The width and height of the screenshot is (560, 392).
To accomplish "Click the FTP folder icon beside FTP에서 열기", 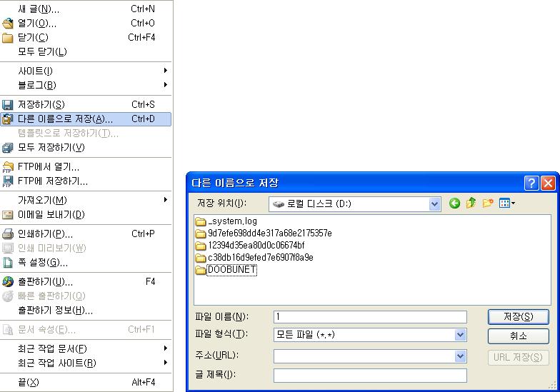I will pos(7,167).
